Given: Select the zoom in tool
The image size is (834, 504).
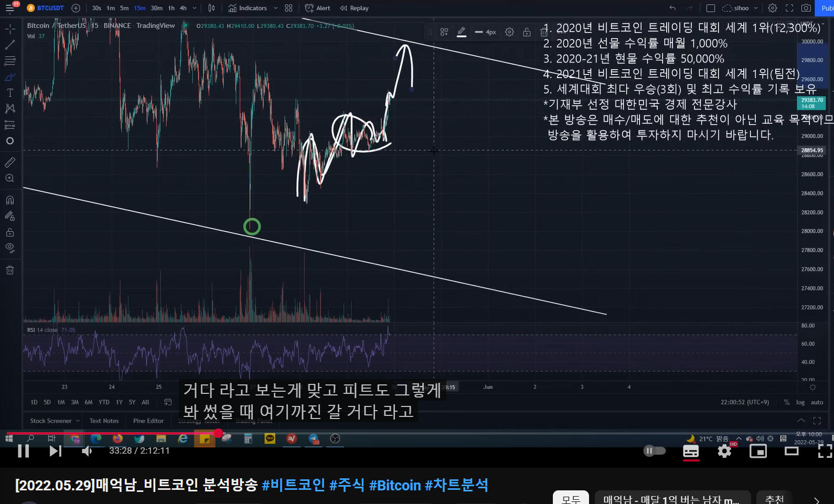Looking at the screenshot, I should (10, 178).
